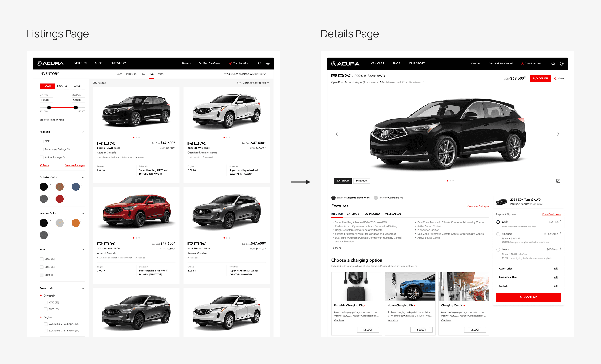This screenshot has height=364, width=601.
Task: Check the A-Spec Package checkbox
Action: pyautogui.click(x=42, y=157)
